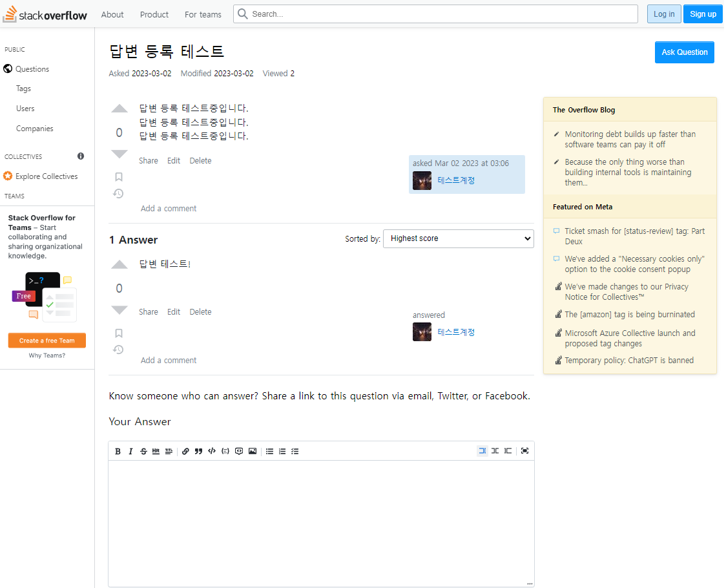Toggle italic formatting in editor
The image size is (726, 588).
[130, 451]
